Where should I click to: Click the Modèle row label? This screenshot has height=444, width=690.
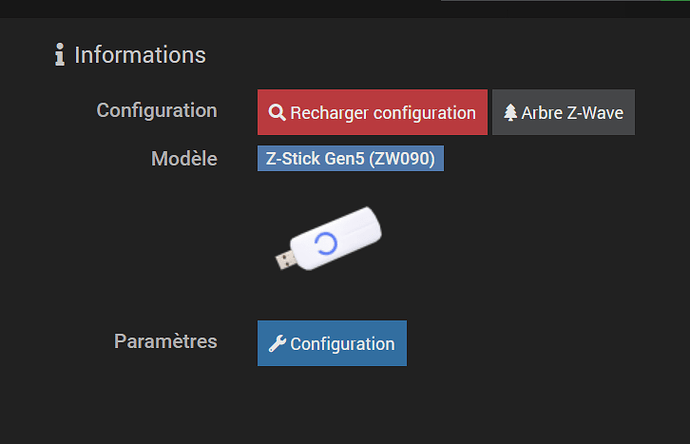coord(184,158)
